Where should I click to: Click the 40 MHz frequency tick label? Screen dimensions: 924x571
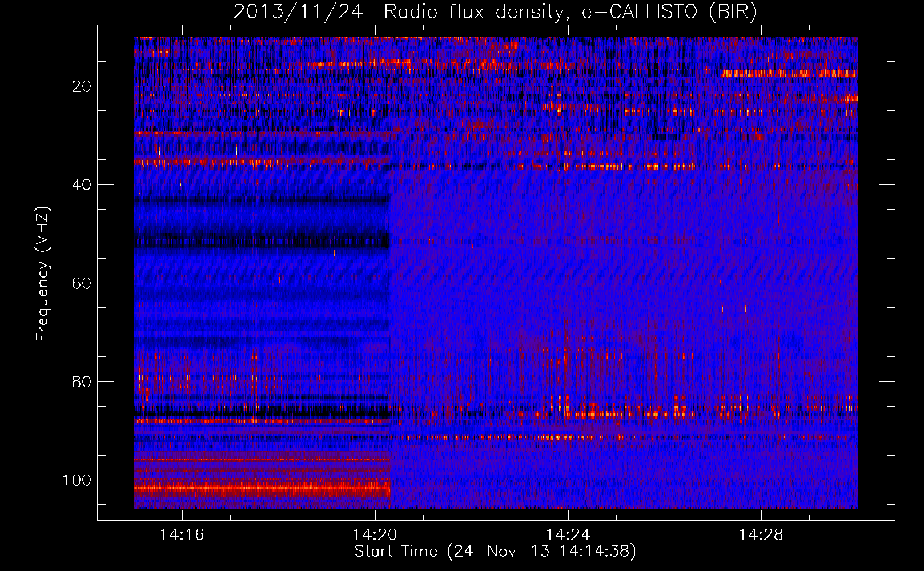point(82,185)
